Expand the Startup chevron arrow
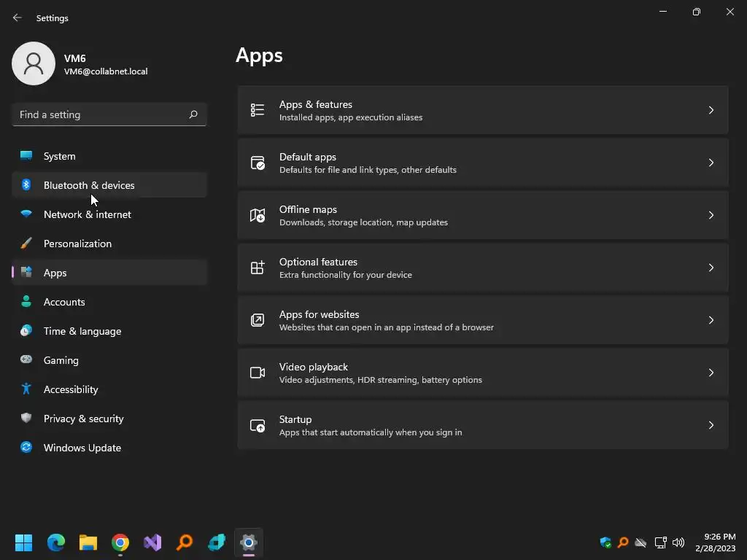This screenshot has width=747, height=560. [x=711, y=425]
